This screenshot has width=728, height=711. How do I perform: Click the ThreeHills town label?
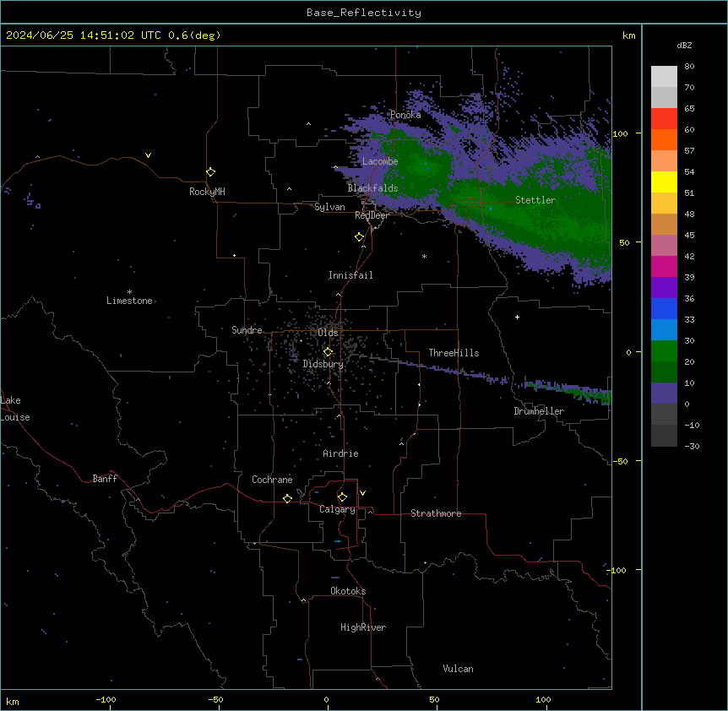(454, 353)
